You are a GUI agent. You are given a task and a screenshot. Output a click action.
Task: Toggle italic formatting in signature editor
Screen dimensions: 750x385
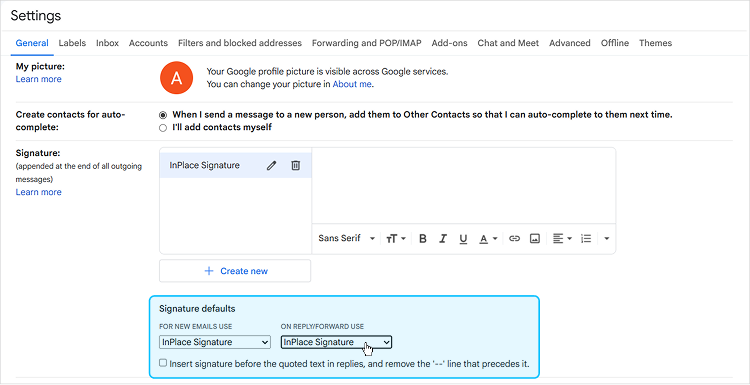pos(443,238)
